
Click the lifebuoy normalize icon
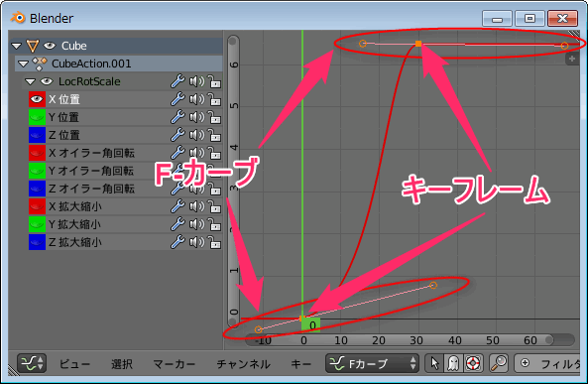[x=472, y=363]
